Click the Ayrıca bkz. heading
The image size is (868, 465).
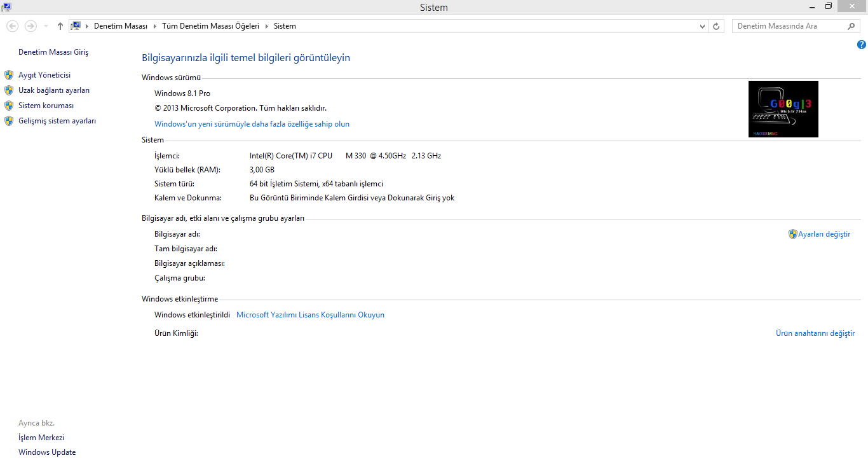(36, 423)
